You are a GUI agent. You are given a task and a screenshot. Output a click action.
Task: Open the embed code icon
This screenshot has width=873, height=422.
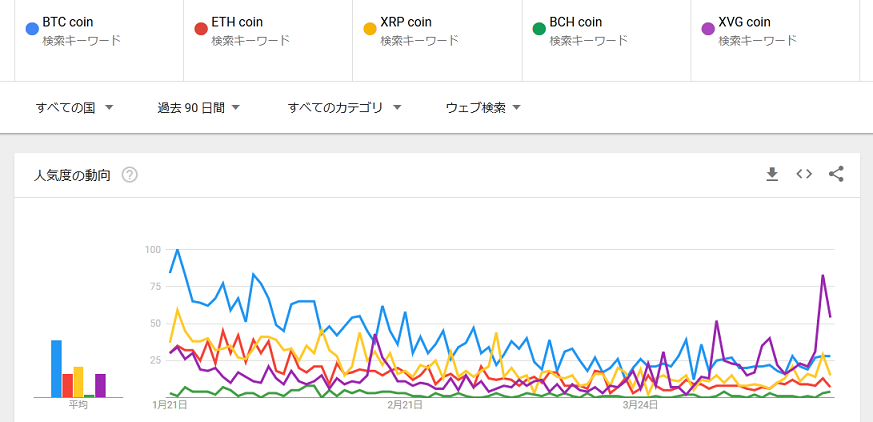point(804,174)
